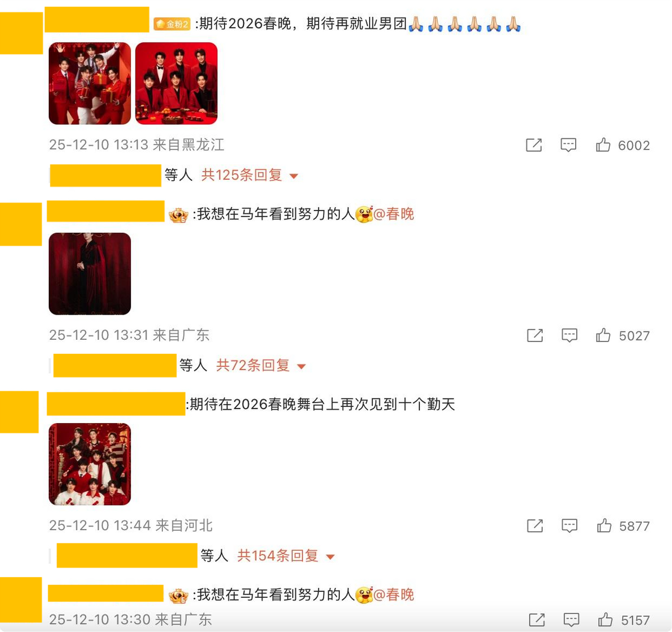The image size is (672, 632).
Task: Expand 共154条回复 replies
Action: coord(286,556)
